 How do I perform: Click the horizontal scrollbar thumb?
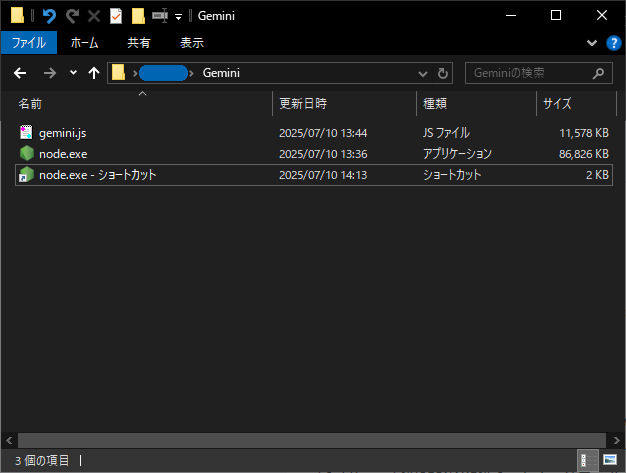coord(312,441)
